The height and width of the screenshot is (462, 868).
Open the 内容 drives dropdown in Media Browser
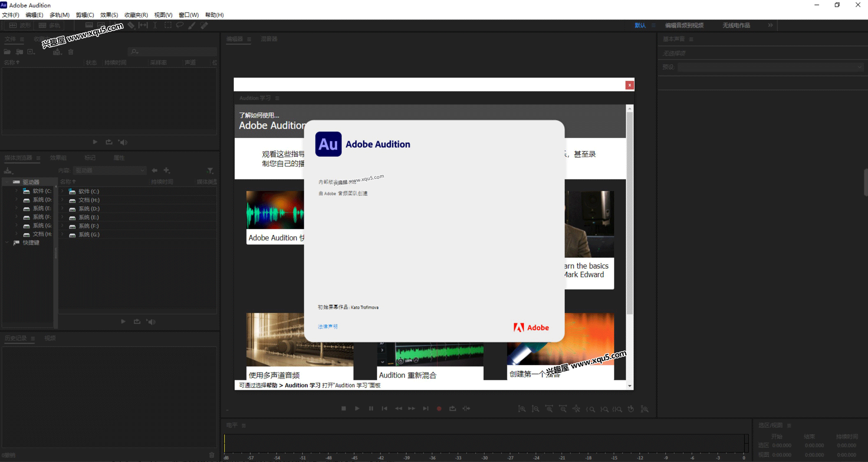tap(110, 171)
